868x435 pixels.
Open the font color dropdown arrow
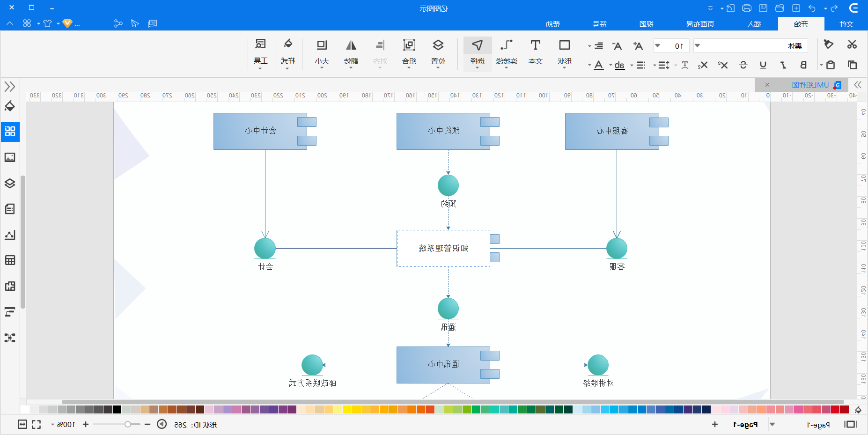(589, 65)
